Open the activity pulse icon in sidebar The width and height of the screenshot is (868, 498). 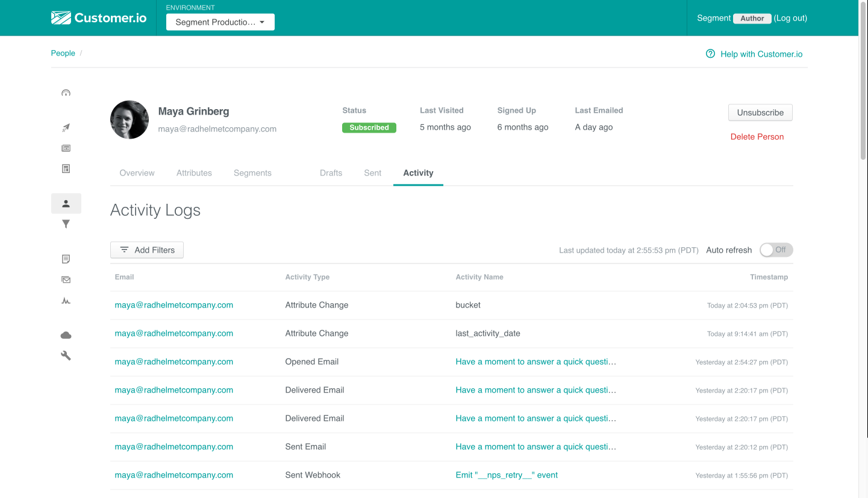point(66,300)
